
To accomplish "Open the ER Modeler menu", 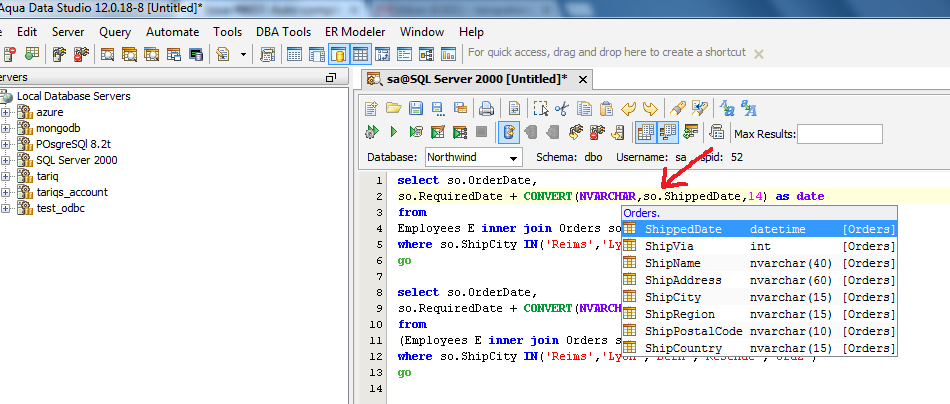I will tap(354, 32).
